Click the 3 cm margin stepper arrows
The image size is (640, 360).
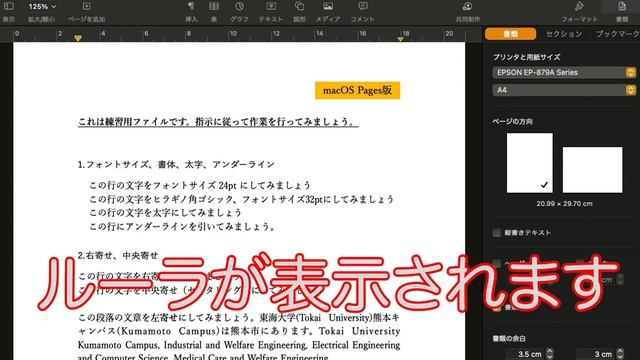(620, 354)
